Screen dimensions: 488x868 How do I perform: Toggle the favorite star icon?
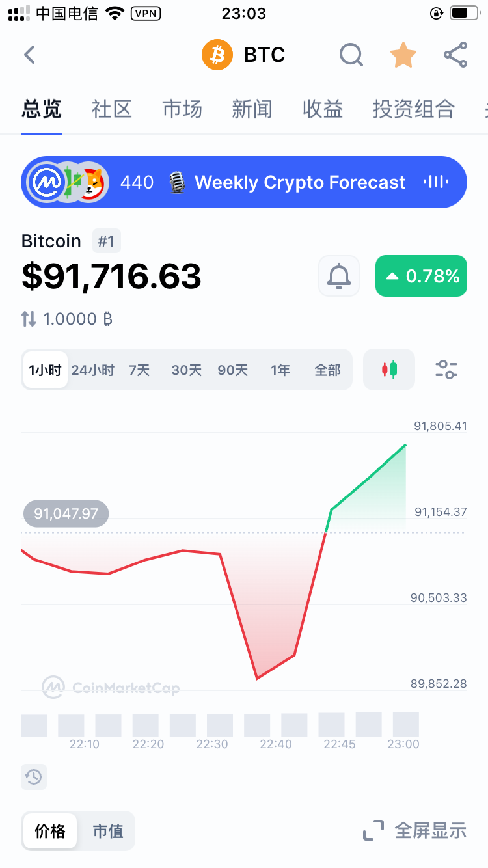403,55
